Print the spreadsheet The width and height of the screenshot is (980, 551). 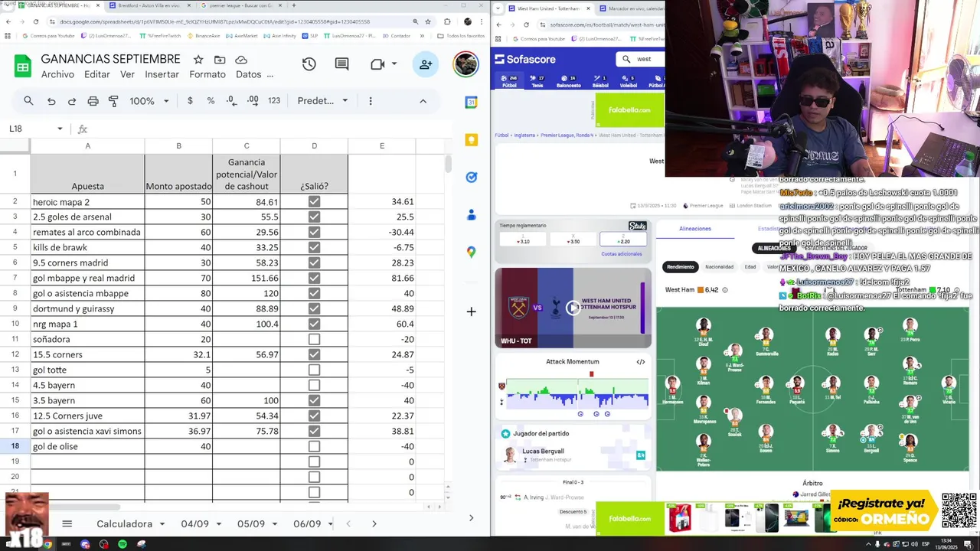pyautogui.click(x=93, y=101)
